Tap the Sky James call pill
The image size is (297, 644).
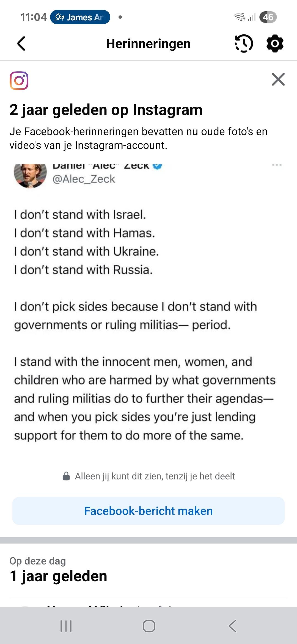click(80, 17)
